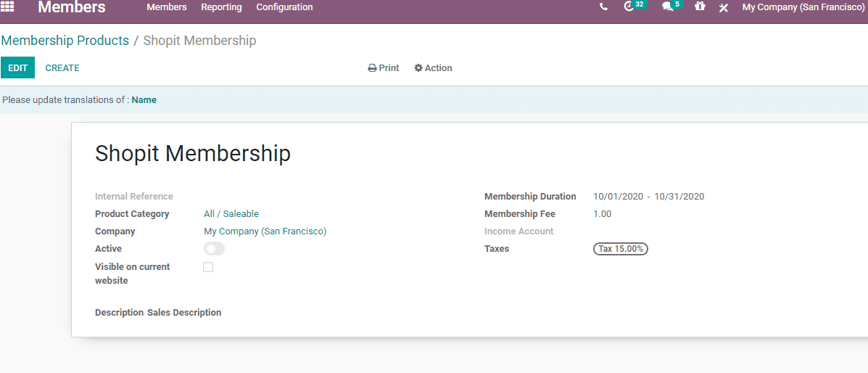Screen dimensions: 868x373
Task: Click the Shopit Membership breadcrumb text
Action: tap(200, 41)
